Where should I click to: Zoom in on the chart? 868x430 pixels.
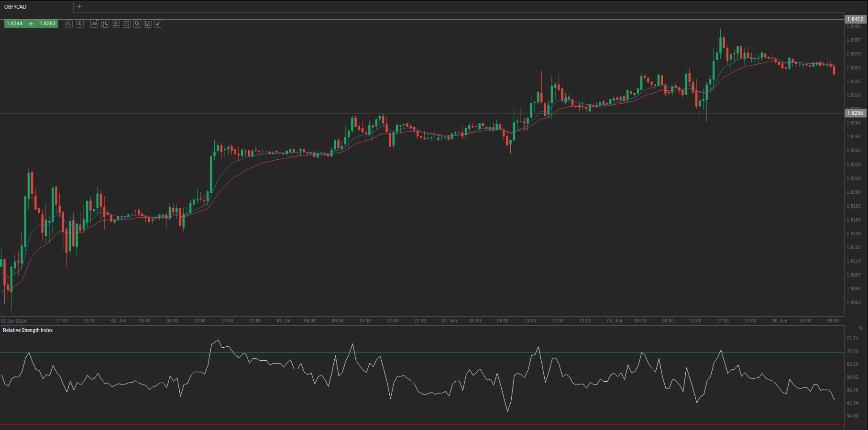pos(80,24)
